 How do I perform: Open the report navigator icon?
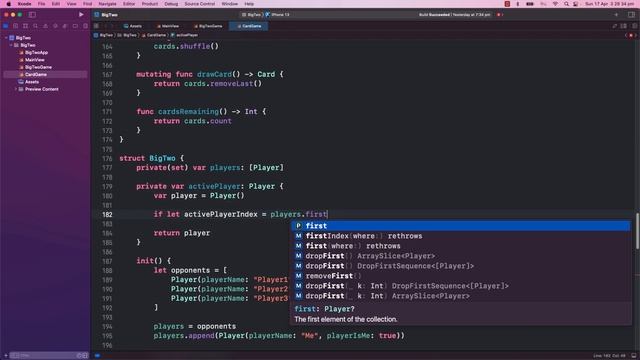click(85, 26)
